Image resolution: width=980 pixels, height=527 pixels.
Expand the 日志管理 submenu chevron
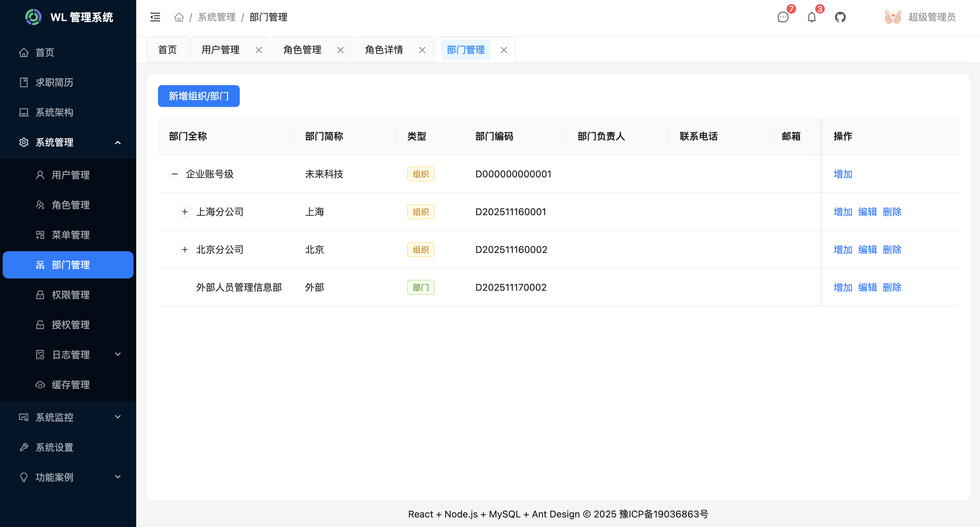[117, 354]
